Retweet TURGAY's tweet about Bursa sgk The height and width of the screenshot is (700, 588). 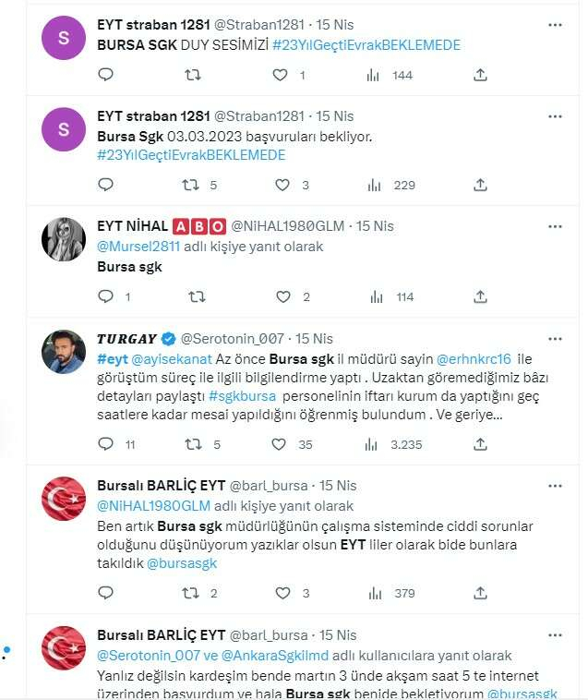(196, 444)
